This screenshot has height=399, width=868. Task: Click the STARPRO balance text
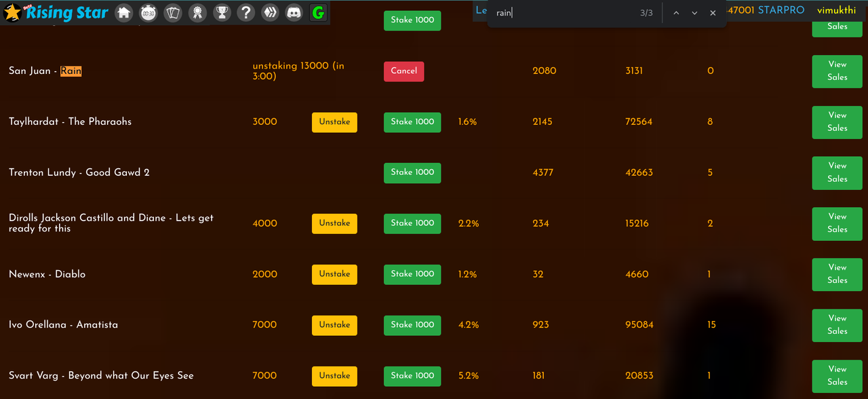point(781,10)
